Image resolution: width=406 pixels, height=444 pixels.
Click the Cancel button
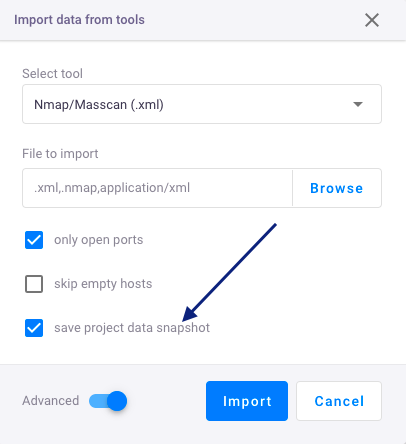coord(339,401)
